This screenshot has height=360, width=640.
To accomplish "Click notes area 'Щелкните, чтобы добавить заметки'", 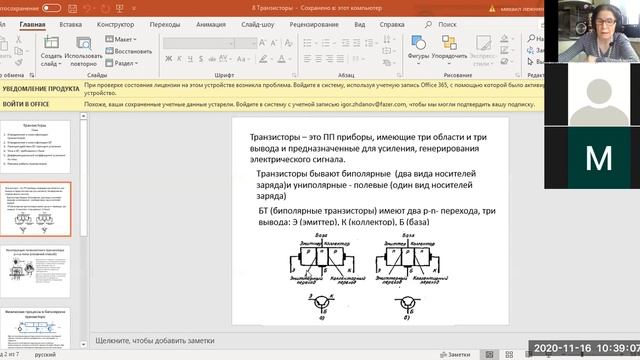I will pos(155,340).
